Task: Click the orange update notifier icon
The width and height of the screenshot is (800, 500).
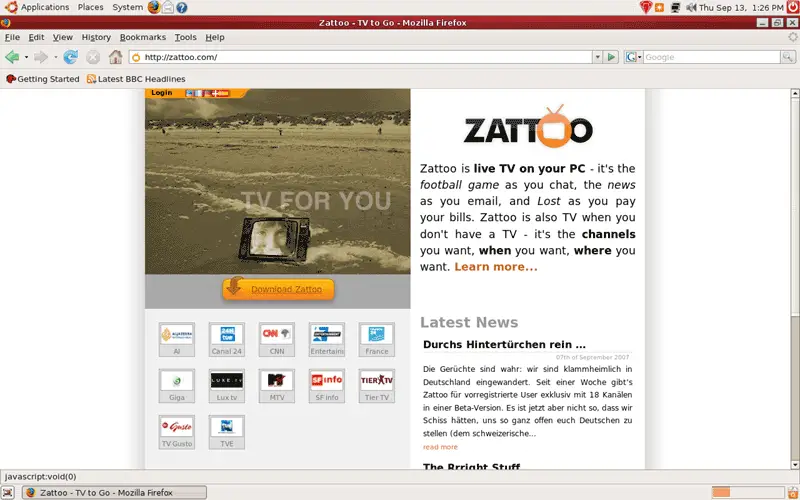Action: pyautogui.click(x=660, y=8)
